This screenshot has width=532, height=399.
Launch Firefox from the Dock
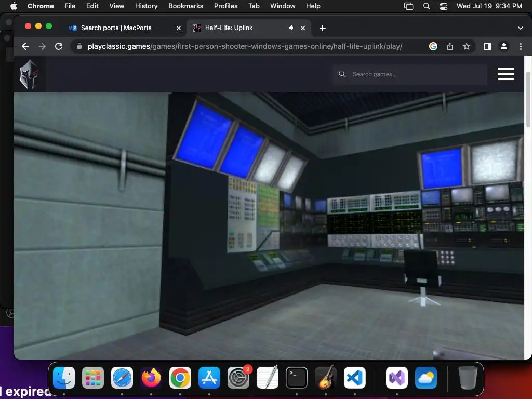(x=151, y=378)
